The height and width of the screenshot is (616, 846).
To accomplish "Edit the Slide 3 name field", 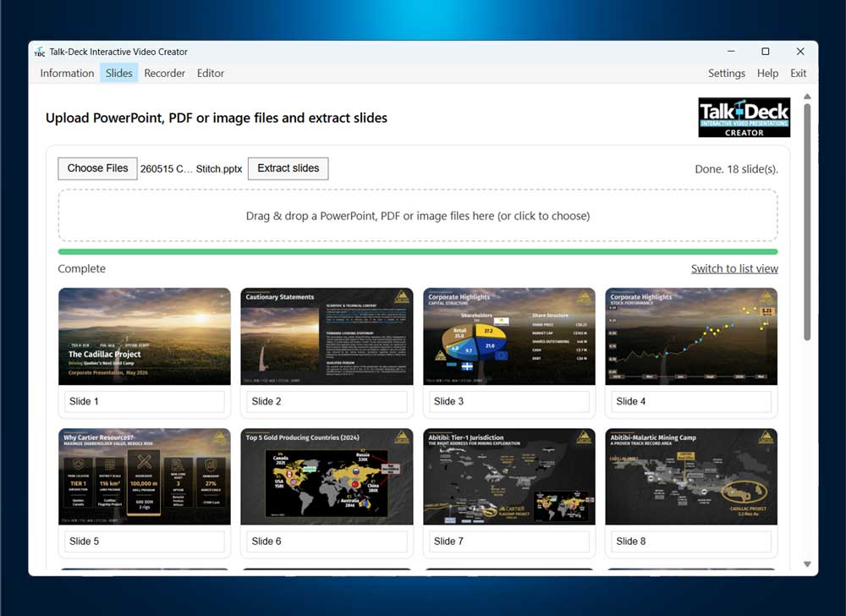I will point(509,401).
